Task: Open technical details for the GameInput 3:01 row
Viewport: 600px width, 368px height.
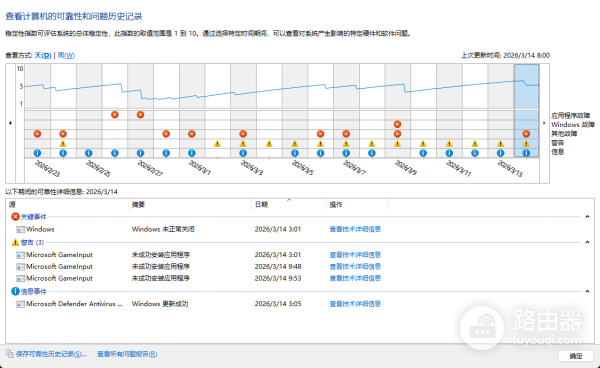Action: point(355,255)
